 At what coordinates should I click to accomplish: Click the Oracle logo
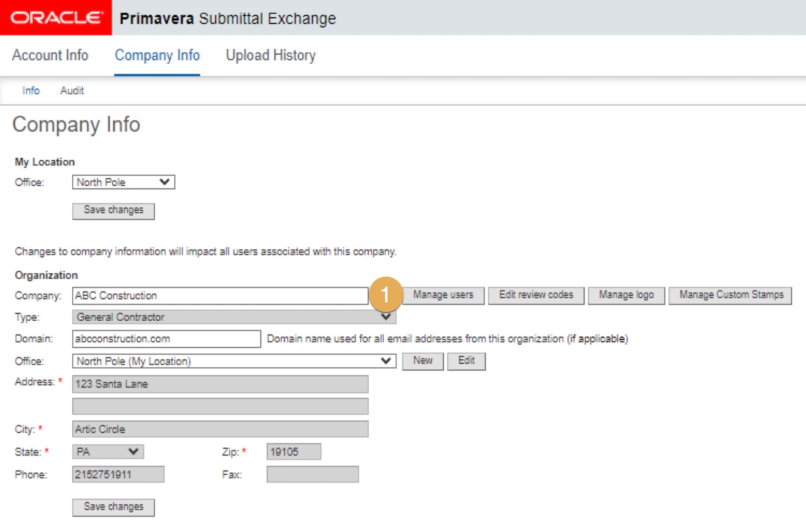click(56, 18)
